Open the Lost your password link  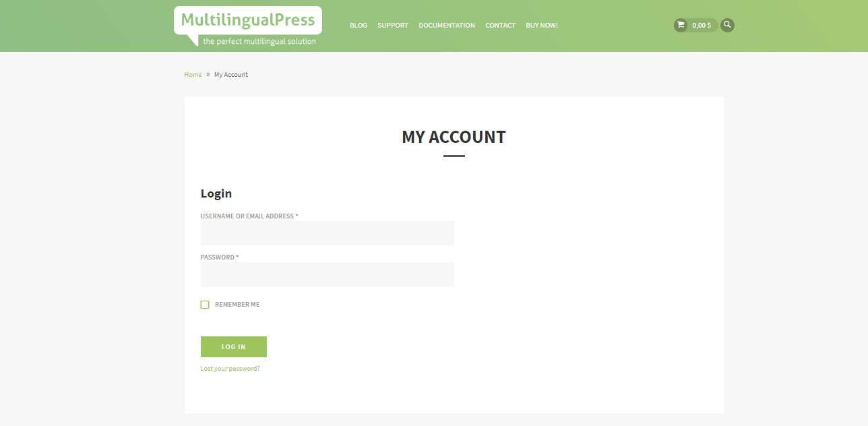click(230, 369)
